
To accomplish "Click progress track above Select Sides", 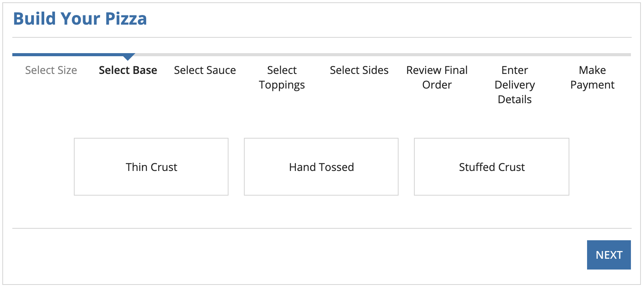I will coord(359,55).
